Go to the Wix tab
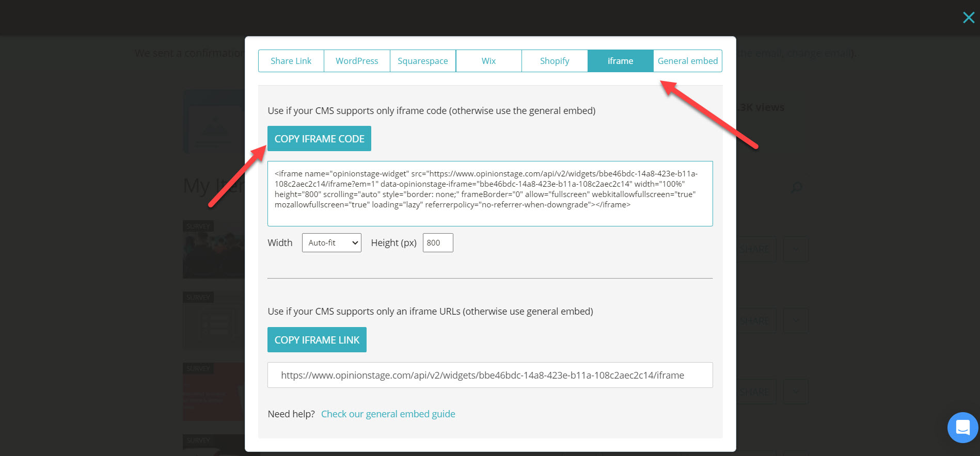Screen dimensions: 980x456 (x=488, y=61)
